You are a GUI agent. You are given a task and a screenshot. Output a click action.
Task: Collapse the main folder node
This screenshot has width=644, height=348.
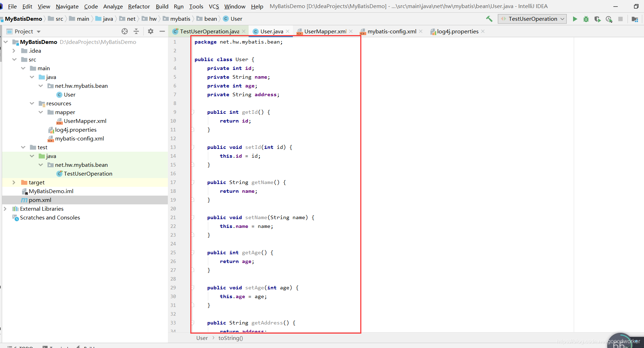[x=23, y=68]
